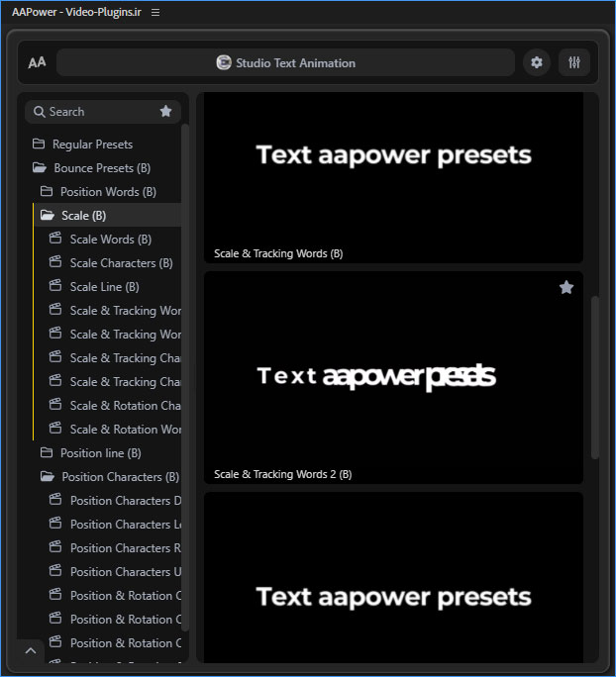Select the Scale & Rotation Wor preset
The width and height of the screenshot is (616, 677).
click(115, 430)
